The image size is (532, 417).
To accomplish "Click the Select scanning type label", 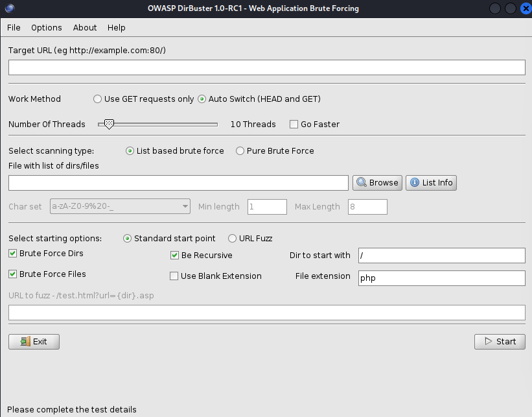I will (51, 150).
